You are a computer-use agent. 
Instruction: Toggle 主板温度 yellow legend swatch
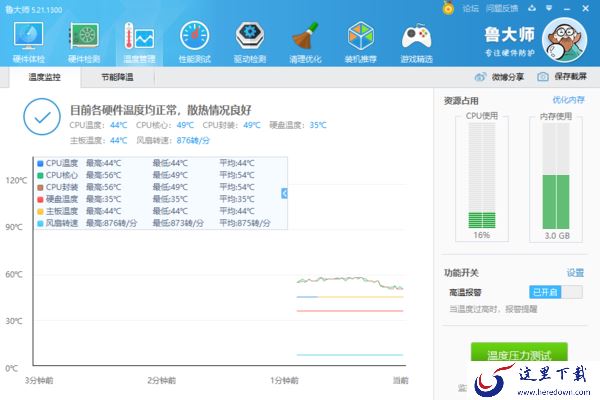(x=40, y=211)
